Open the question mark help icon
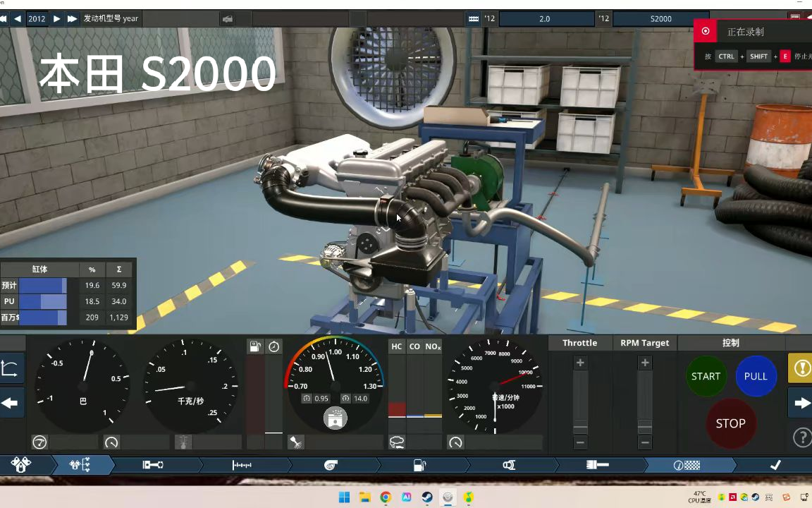 click(801, 437)
